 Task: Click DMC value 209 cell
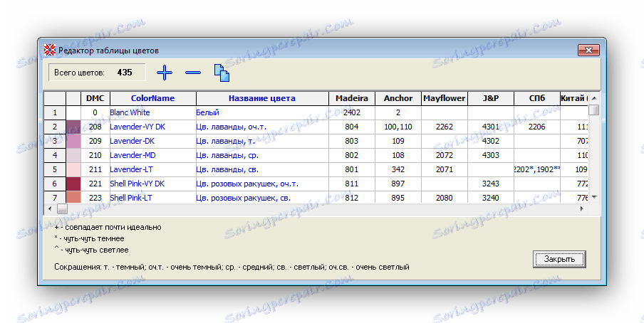pos(95,141)
